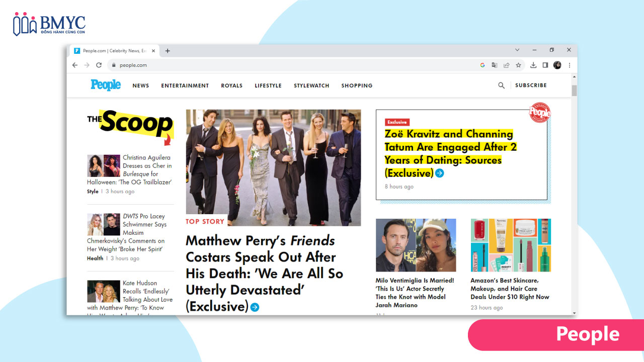
Task: Select Royals in the navigation bar
Action: [x=231, y=85]
